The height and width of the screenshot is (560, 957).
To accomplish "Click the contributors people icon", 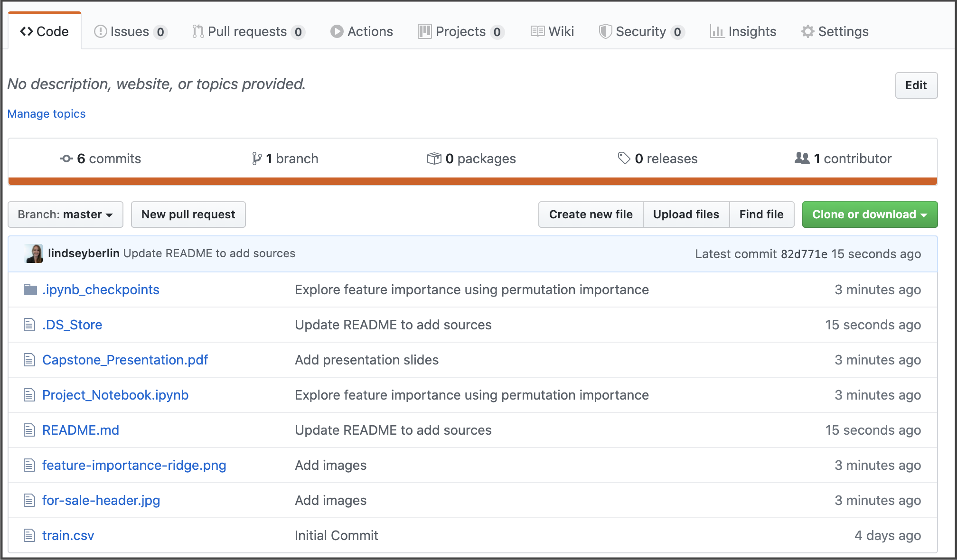I will pos(802,158).
